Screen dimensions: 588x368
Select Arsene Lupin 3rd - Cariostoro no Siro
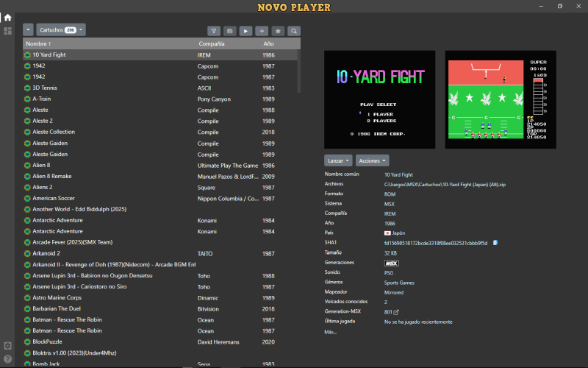tap(160, 286)
